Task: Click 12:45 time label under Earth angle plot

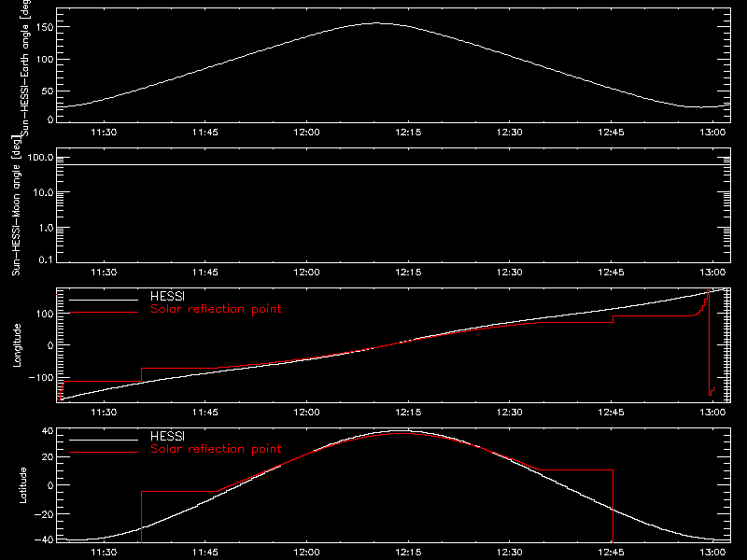Action: pyautogui.click(x=612, y=133)
